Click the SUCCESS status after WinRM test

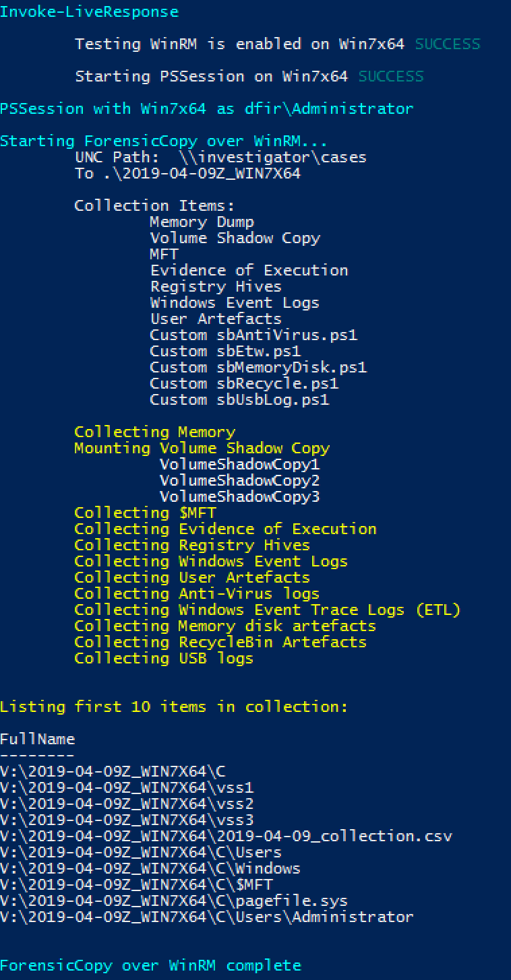pyautogui.click(x=448, y=44)
